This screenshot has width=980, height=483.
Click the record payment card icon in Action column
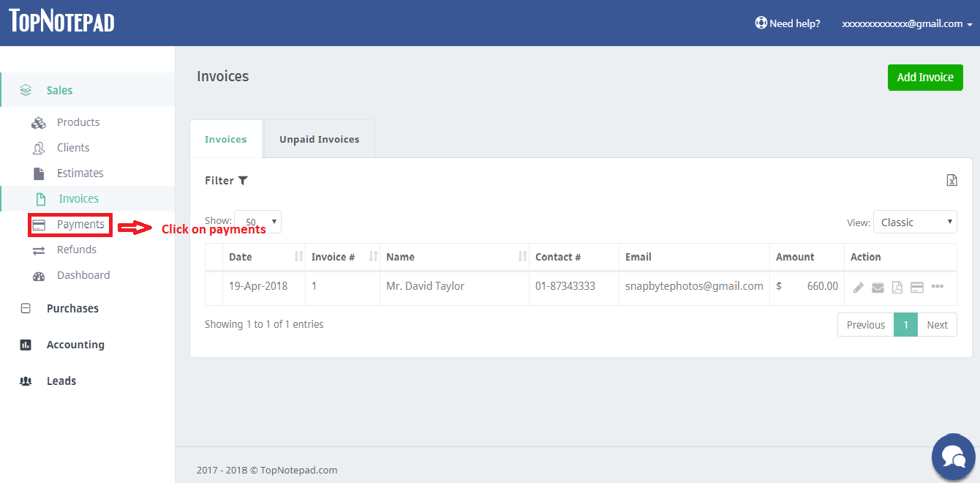[x=917, y=288]
